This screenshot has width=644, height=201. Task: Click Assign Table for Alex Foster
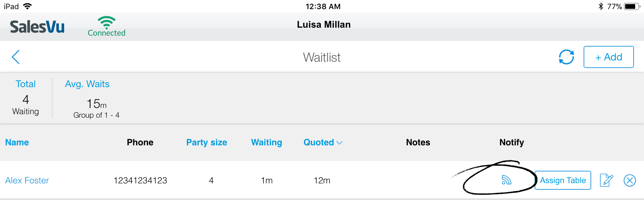point(563,180)
